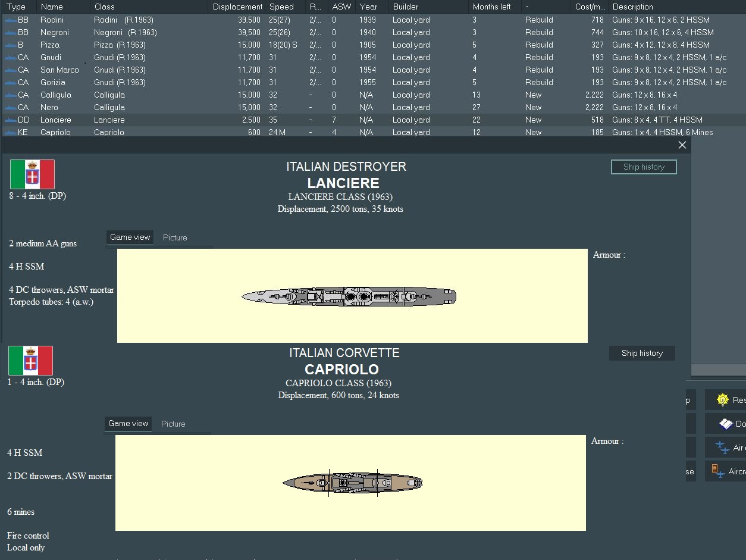Open Ship history for Capriolo
The width and height of the screenshot is (746, 560).
tap(642, 353)
